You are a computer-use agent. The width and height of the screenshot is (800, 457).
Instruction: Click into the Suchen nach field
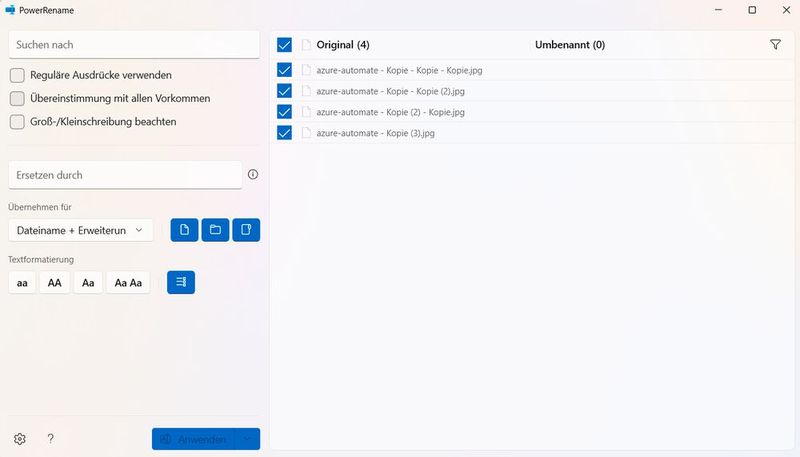[134, 45]
